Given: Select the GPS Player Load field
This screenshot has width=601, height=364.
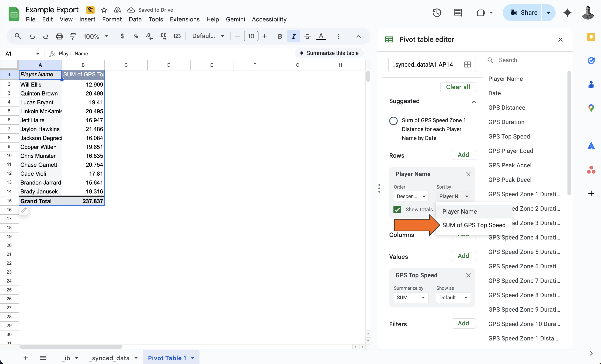Looking at the screenshot, I should (511, 151).
